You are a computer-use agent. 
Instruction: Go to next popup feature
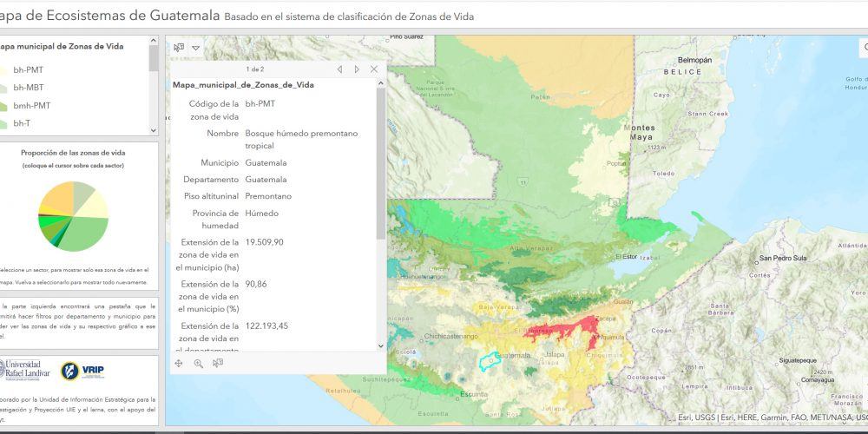pos(357,69)
